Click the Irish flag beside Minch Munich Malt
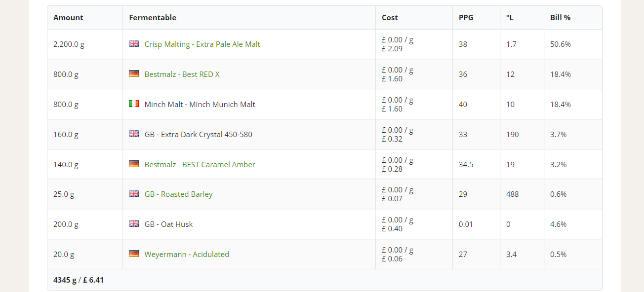This screenshot has width=644, height=292. coord(134,104)
